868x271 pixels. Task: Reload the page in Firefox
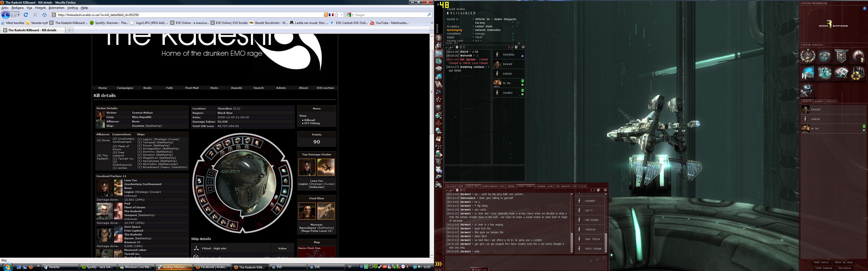tap(26, 15)
